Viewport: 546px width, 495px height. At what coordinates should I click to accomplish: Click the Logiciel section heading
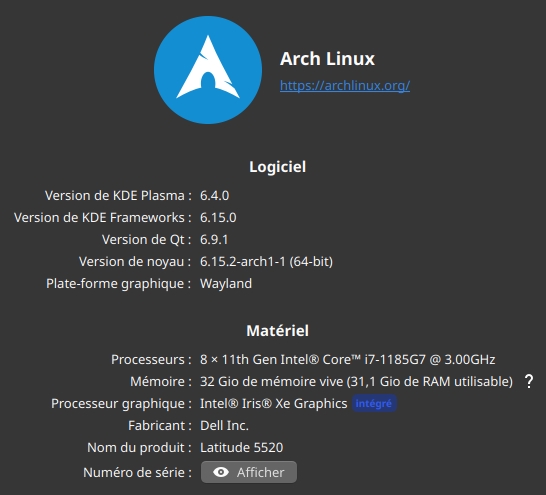coord(278,167)
